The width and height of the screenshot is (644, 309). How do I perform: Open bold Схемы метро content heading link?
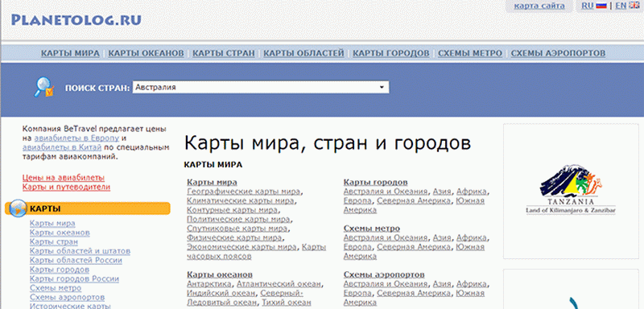click(372, 229)
